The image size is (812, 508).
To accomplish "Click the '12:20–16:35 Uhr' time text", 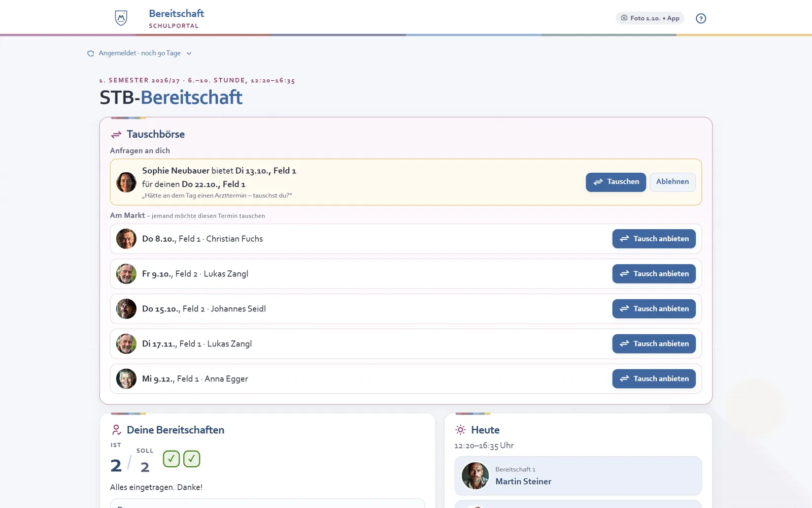I will (x=484, y=446).
